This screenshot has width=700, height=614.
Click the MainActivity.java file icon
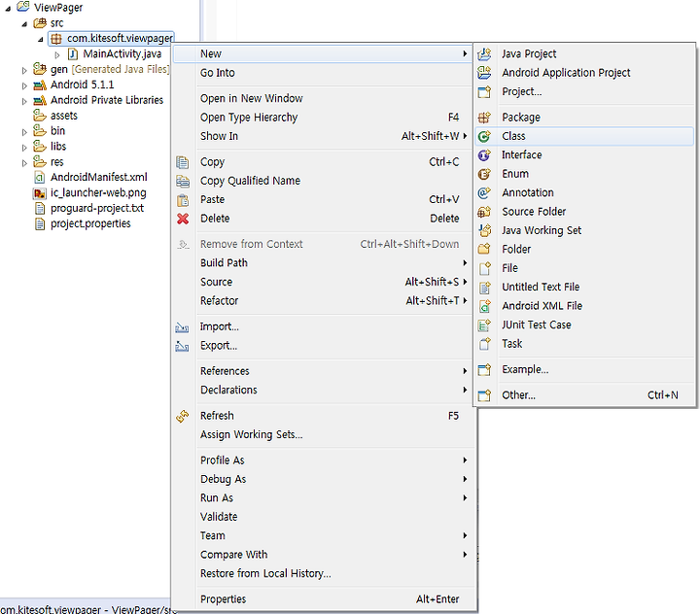73,54
